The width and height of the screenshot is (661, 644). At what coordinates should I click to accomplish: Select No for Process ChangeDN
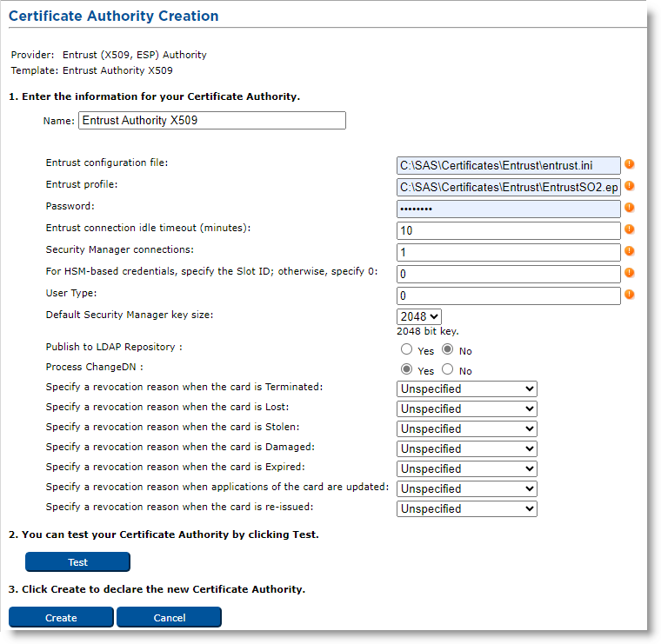click(448, 370)
